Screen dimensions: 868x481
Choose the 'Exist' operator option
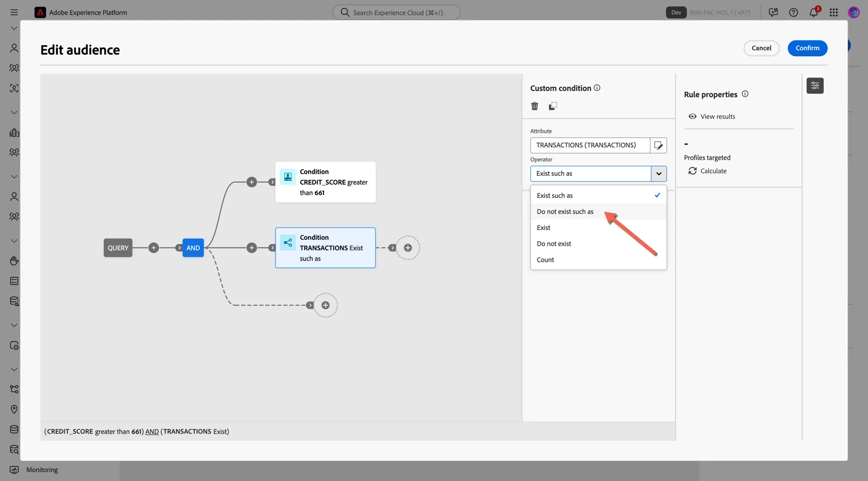coord(598,227)
